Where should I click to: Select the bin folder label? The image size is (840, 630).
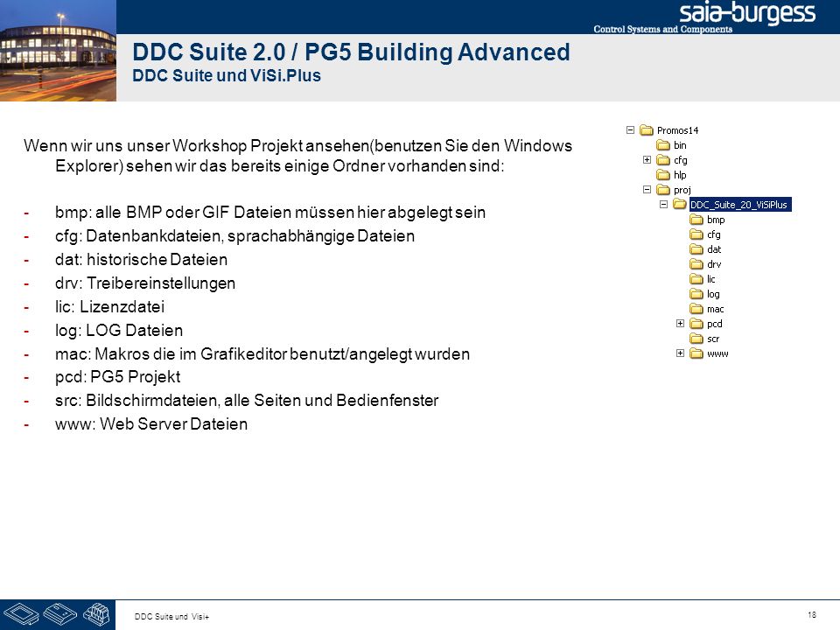[x=680, y=145]
